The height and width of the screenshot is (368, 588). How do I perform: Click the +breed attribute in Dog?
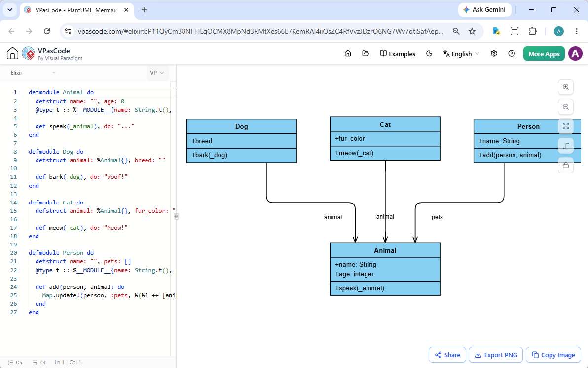click(x=202, y=141)
